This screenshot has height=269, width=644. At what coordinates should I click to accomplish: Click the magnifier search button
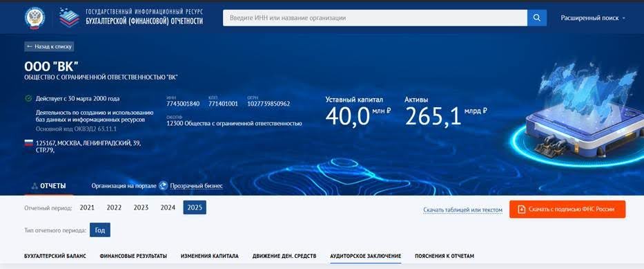pos(537,18)
